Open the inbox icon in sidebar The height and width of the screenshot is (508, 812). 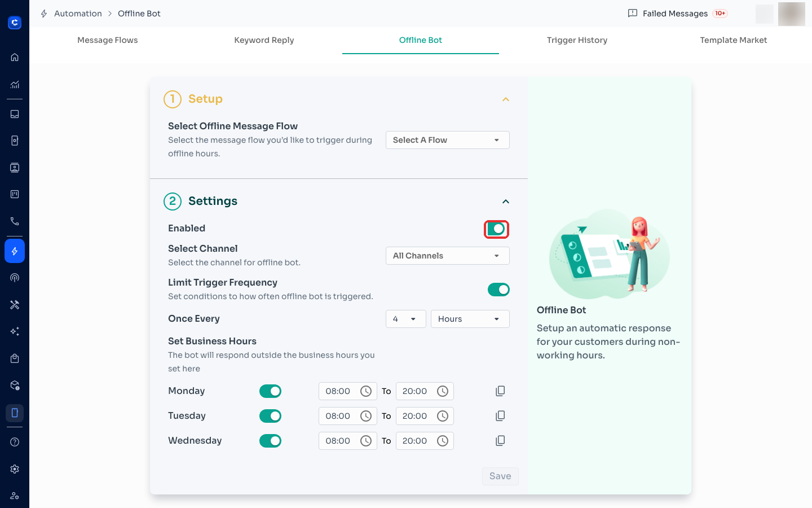(x=15, y=114)
